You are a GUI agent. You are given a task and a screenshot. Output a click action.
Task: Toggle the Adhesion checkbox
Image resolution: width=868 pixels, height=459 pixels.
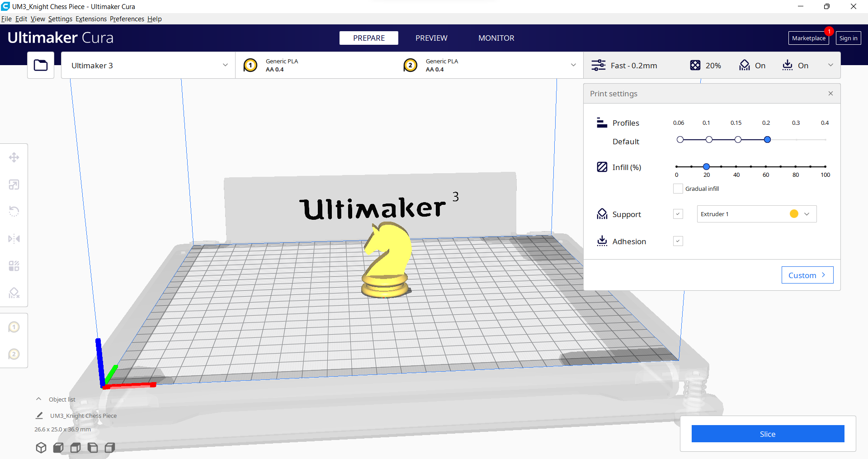tap(678, 241)
